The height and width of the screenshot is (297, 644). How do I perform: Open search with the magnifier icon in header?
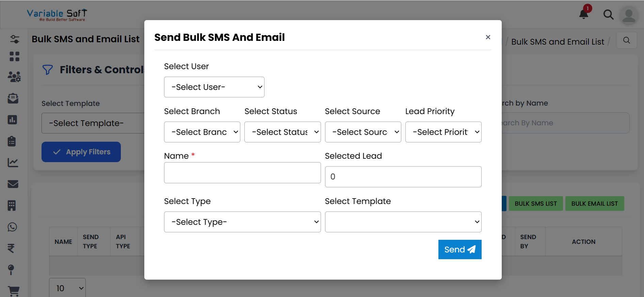(608, 15)
